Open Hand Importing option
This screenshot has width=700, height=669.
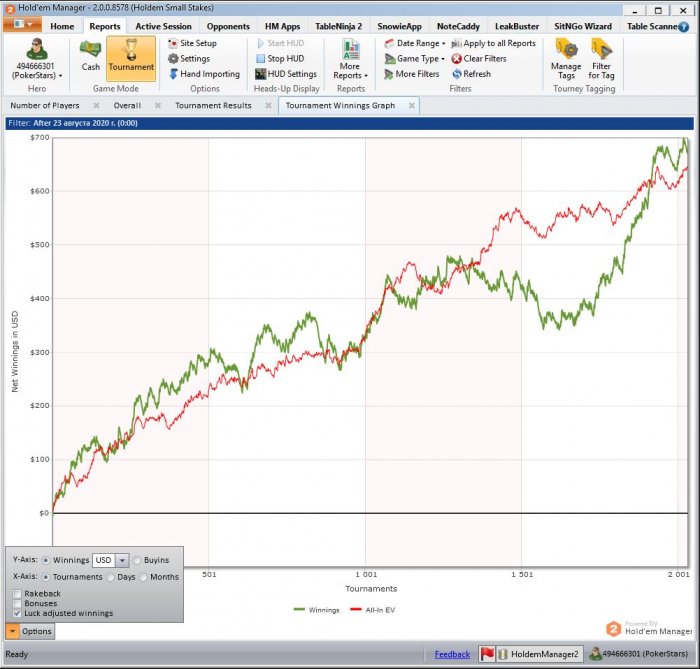(x=204, y=74)
